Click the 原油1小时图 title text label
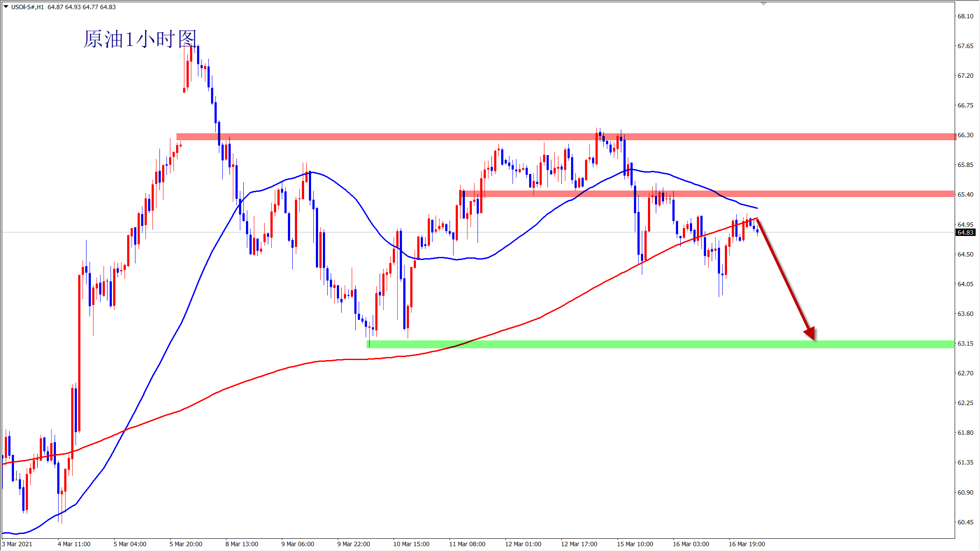This screenshot has width=980, height=551. tap(140, 39)
